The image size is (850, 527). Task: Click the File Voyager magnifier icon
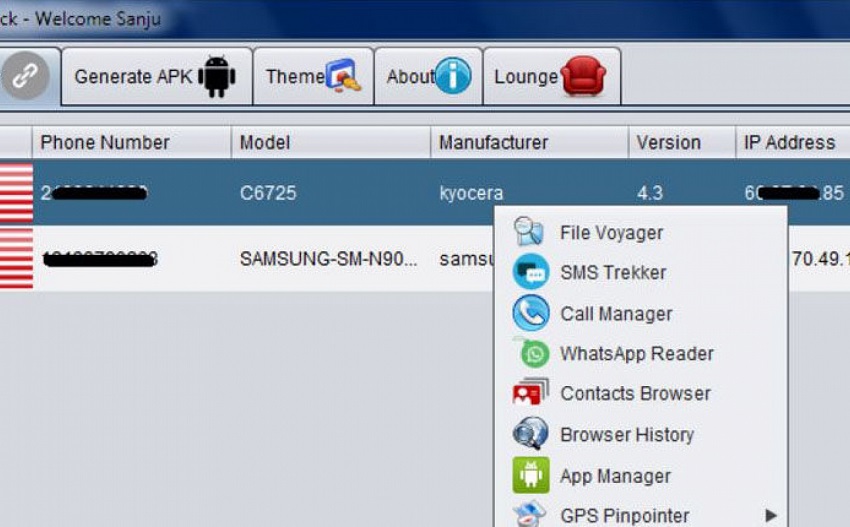pyautogui.click(x=529, y=232)
